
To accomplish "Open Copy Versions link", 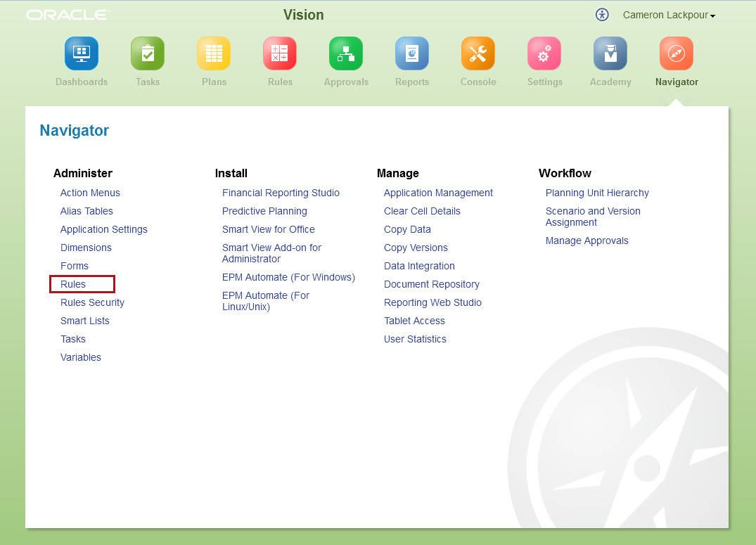I will [416, 248].
